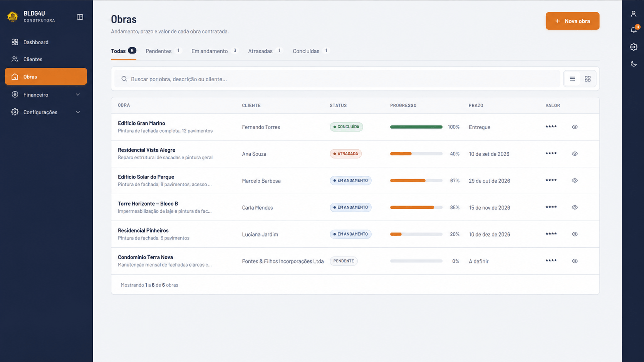Focus the search obra input field

(337, 79)
